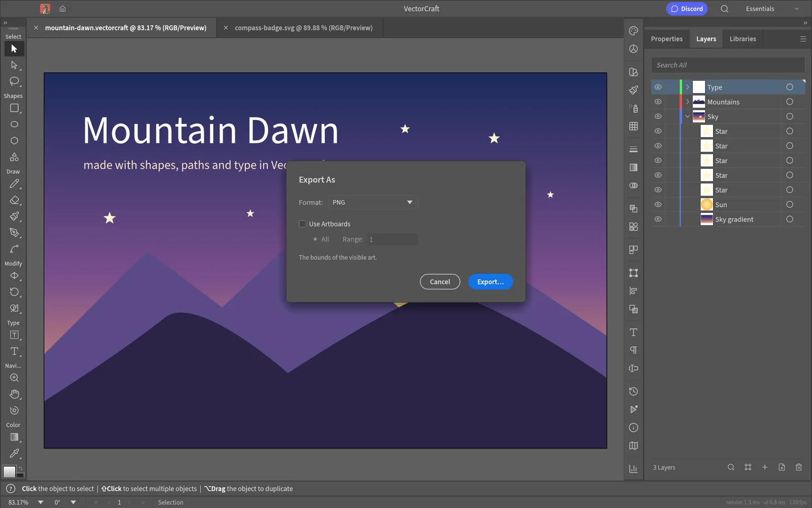Click the Export... button
The height and width of the screenshot is (508, 812).
click(x=490, y=282)
